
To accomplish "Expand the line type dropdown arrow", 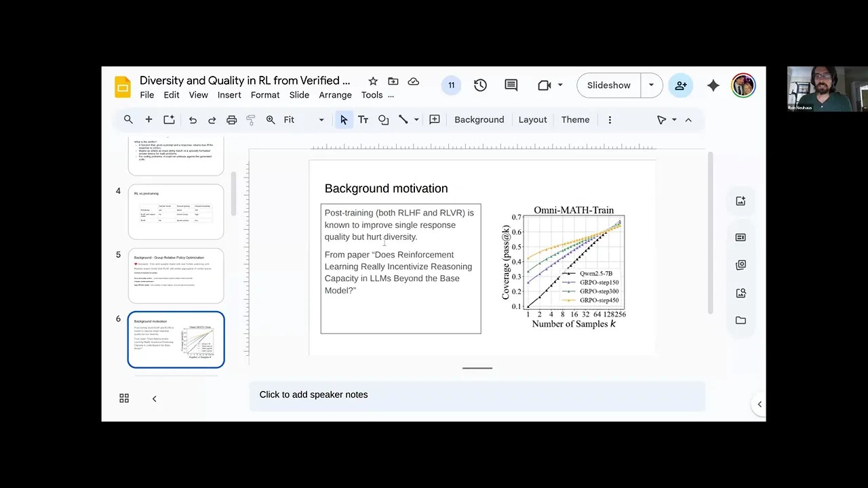I will click(416, 120).
